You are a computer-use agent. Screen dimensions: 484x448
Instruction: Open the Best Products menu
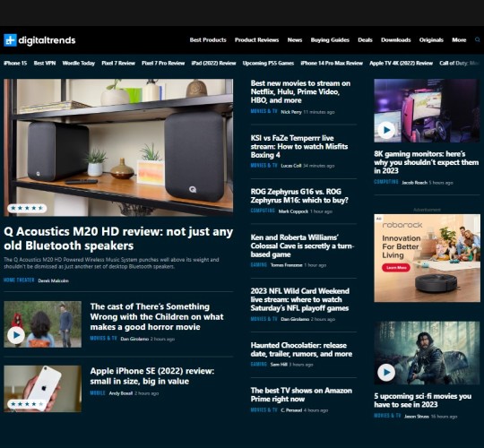pos(208,40)
